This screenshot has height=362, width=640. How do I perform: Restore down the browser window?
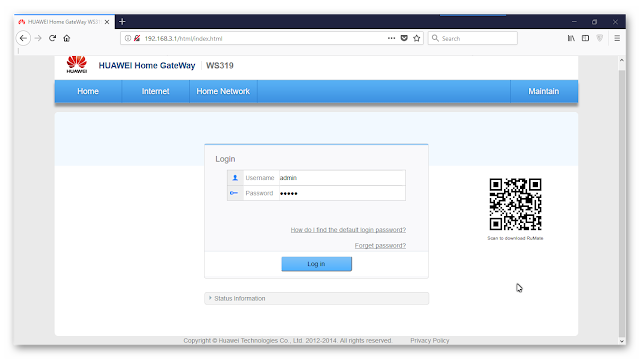click(x=594, y=22)
